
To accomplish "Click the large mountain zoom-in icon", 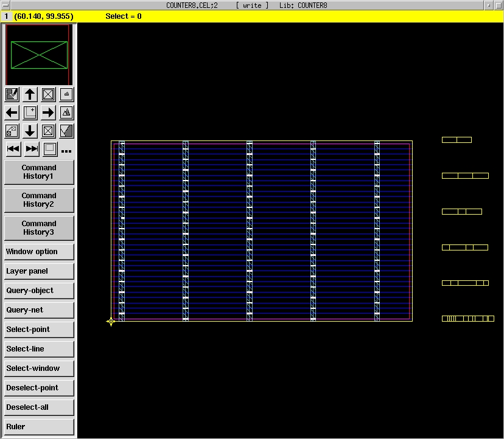I will (67, 112).
